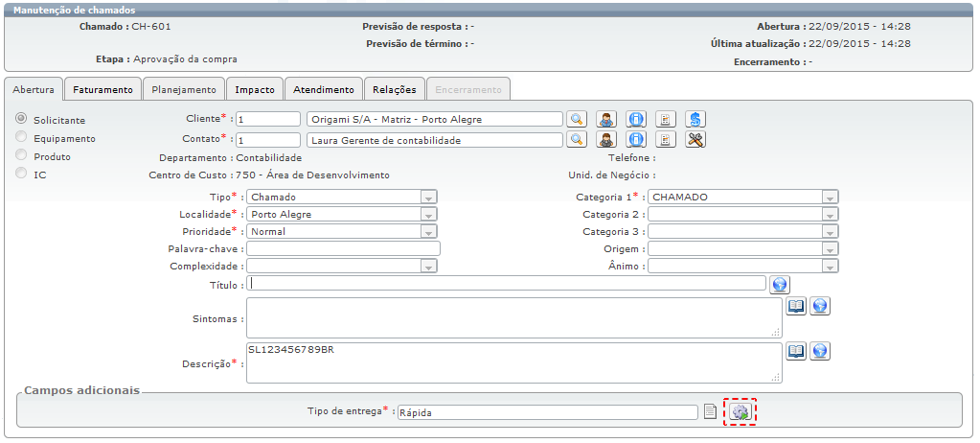Open the person icon beside Contato search
This screenshot has width=980, height=443.
click(606, 140)
